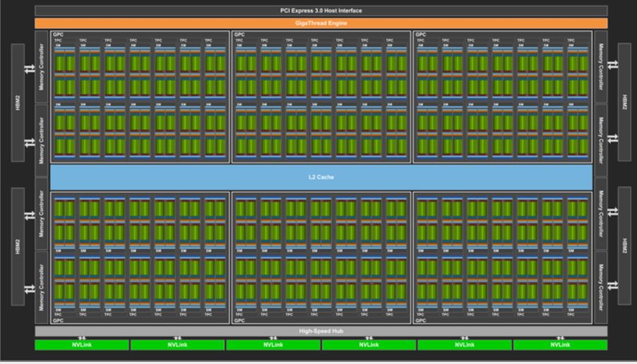Image resolution: width=637 pixels, height=364 pixels.
Task: Select the lower-right HBM2 memory block
Action: 624,246
